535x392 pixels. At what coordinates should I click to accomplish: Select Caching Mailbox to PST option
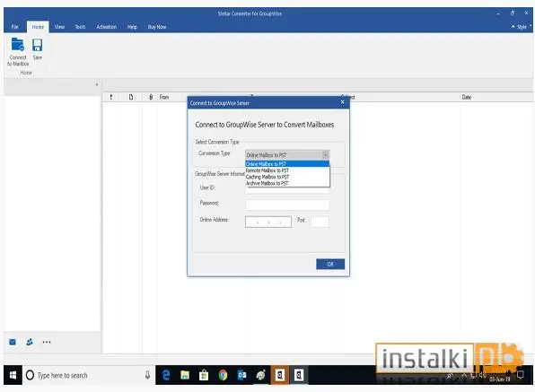point(287,177)
